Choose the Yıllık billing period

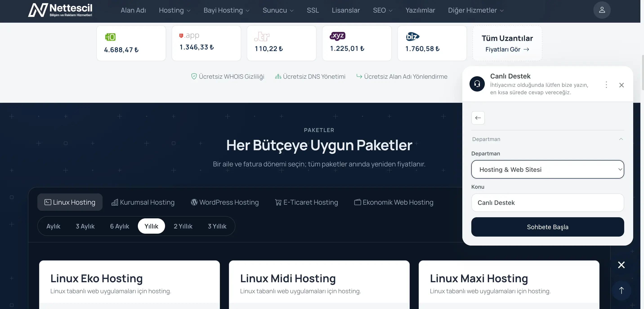tap(151, 226)
